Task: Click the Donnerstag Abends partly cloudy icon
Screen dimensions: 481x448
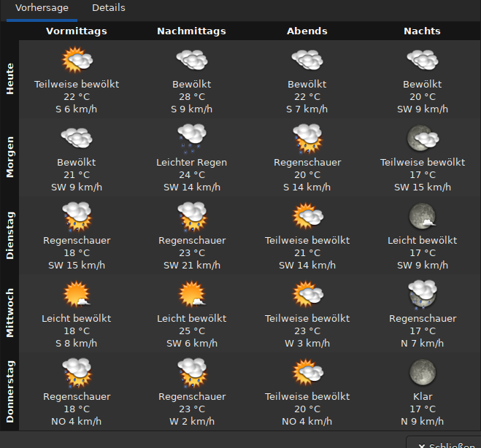Action: tap(307, 372)
